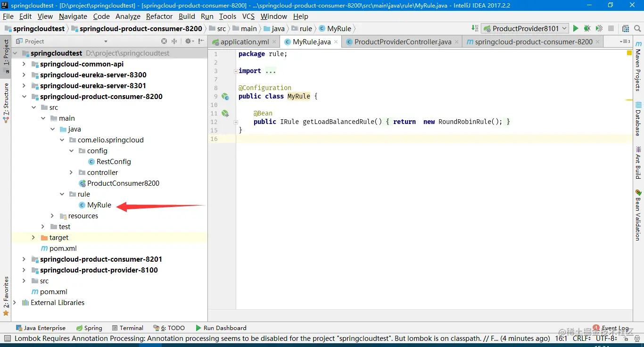Image resolution: width=644 pixels, height=347 pixels.
Task: Open the VCS menu
Action: coord(248,16)
